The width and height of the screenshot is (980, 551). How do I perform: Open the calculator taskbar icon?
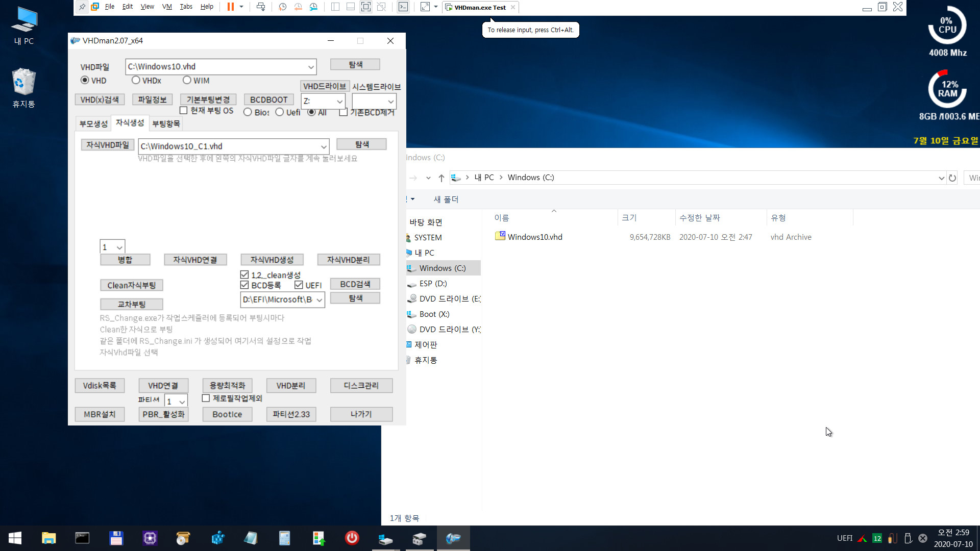284,538
